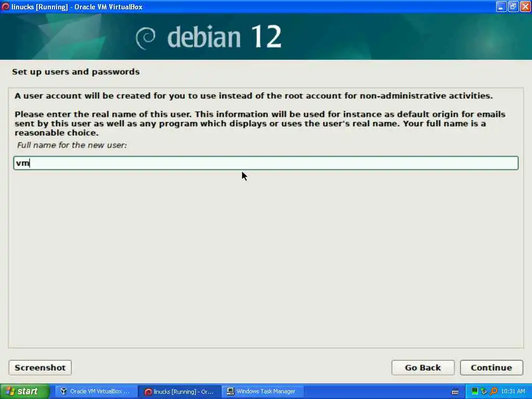Click Safely Remove Hardware tray icon
This screenshot has height=399, width=532.
(x=484, y=391)
